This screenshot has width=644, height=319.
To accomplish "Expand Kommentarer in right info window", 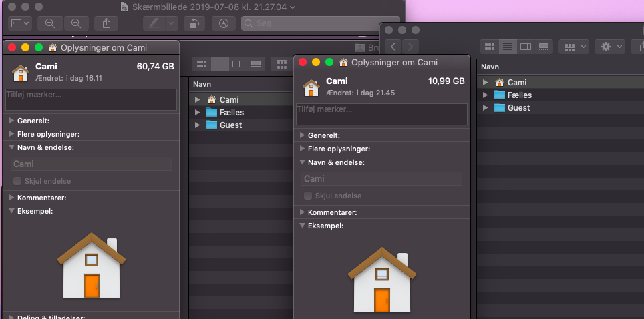I will (x=302, y=212).
